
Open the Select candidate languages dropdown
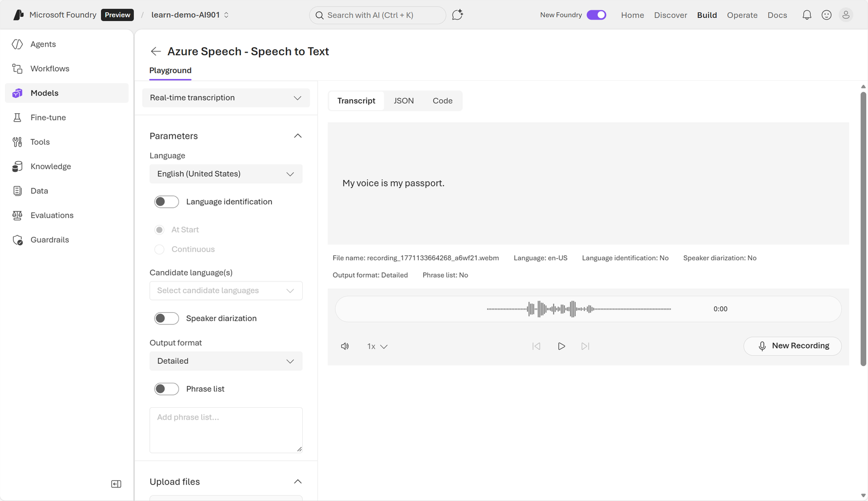[x=226, y=291]
